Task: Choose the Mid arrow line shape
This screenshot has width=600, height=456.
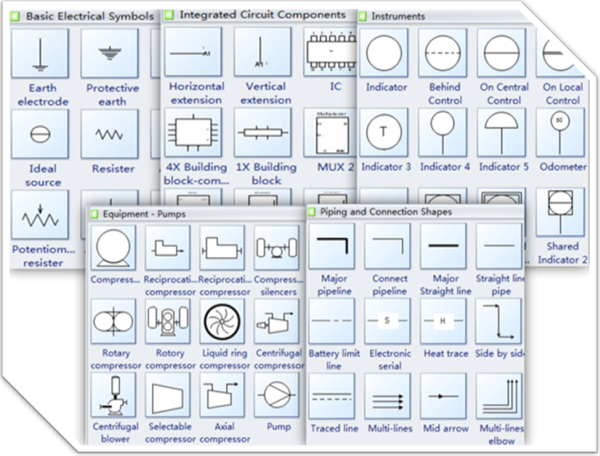Action: [x=443, y=397]
